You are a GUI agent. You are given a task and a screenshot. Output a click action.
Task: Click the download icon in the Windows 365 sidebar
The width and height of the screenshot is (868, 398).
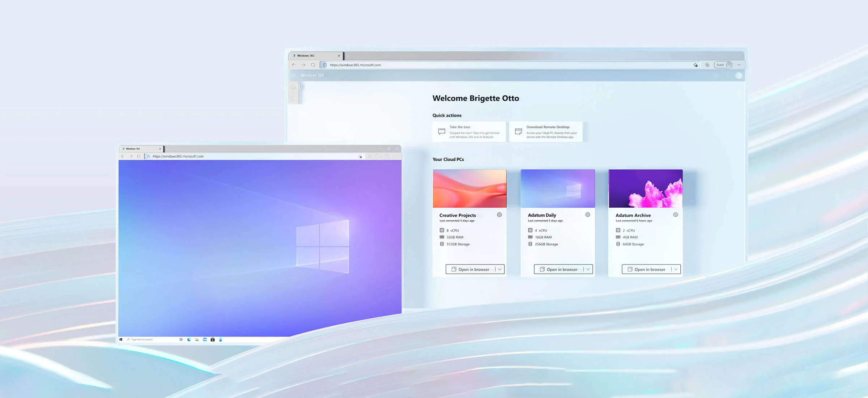(x=293, y=98)
